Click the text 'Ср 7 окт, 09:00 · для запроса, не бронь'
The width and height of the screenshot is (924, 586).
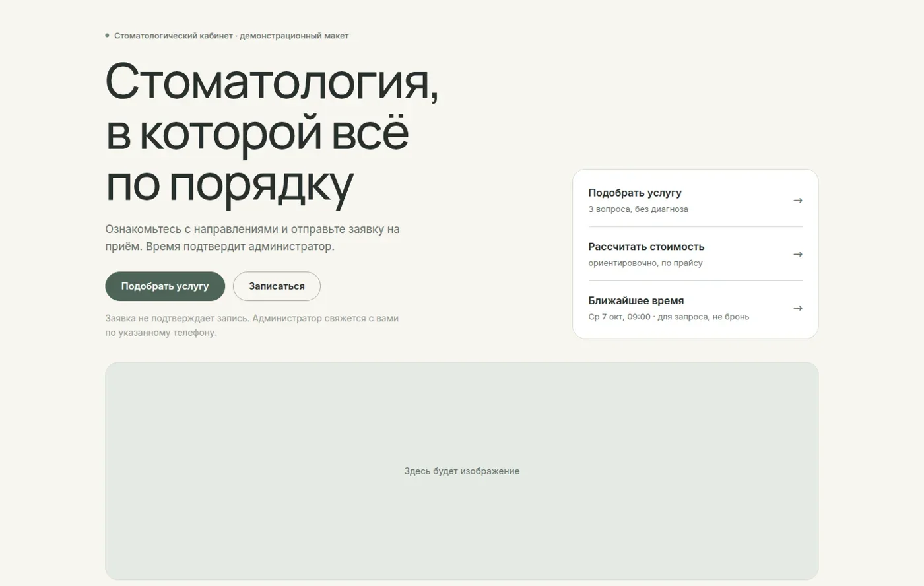(x=669, y=317)
